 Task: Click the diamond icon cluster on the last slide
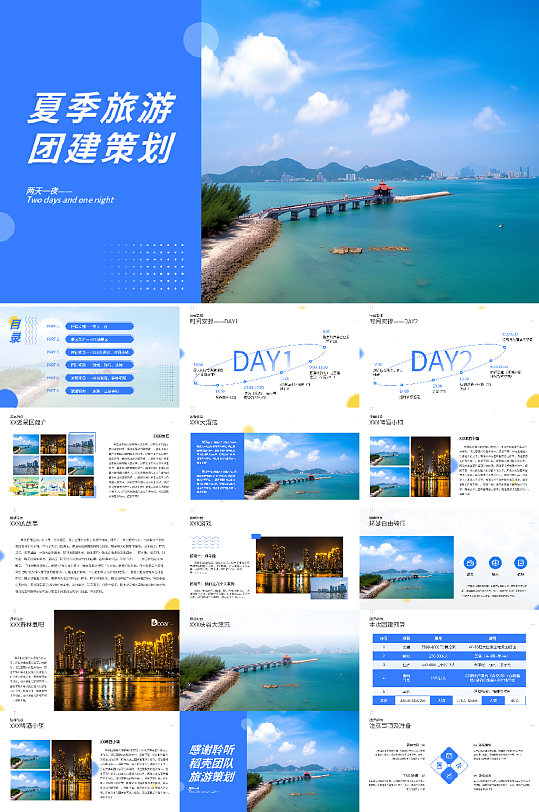(449, 765)
